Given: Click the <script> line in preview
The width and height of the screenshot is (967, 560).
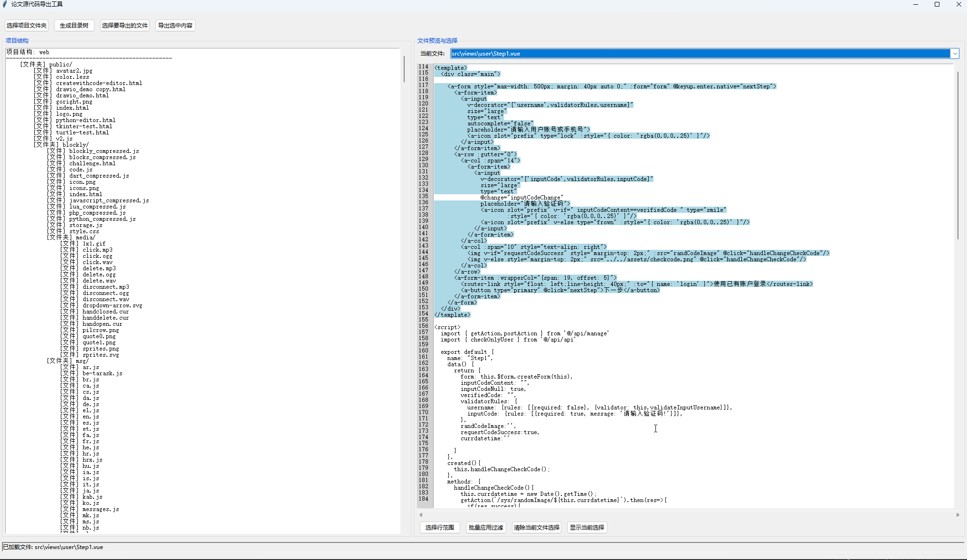Looking at the screenshot, I should 447,327.
